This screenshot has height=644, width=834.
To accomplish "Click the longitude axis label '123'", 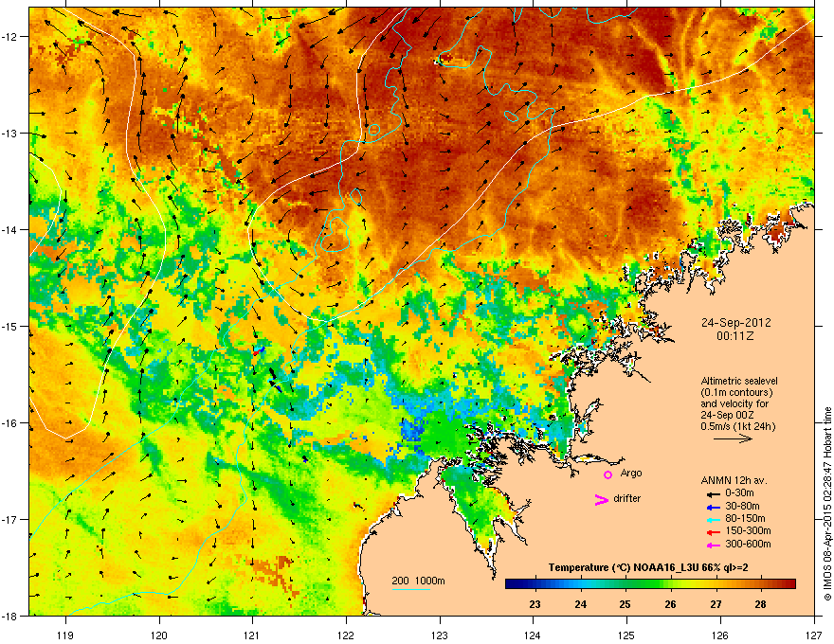I will click(440, 635).
